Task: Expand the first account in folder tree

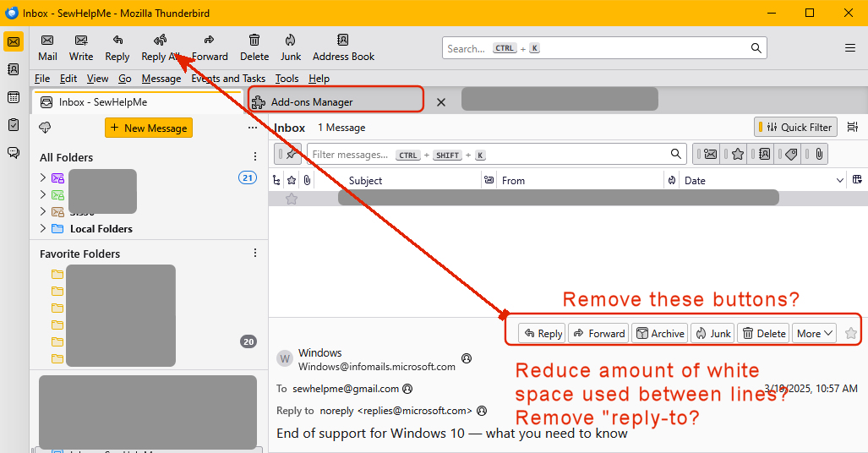Action: (x=43, y=177)
